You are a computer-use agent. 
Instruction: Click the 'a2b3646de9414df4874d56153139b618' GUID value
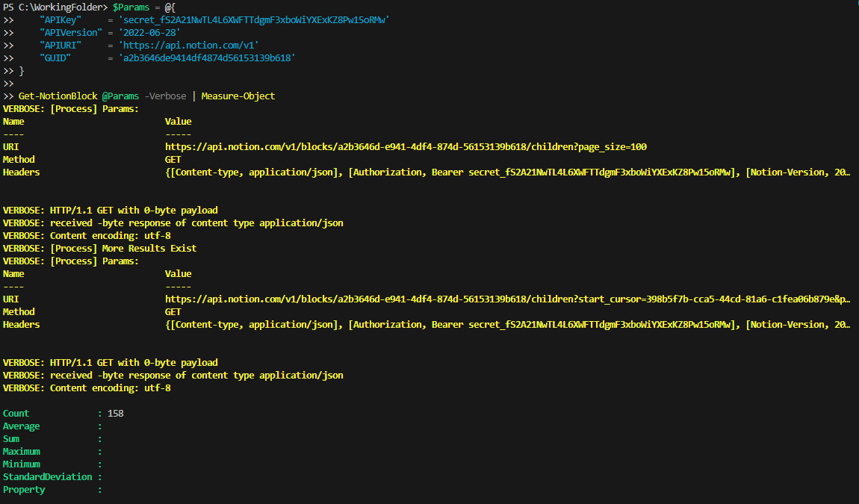(x=207, y=58)
